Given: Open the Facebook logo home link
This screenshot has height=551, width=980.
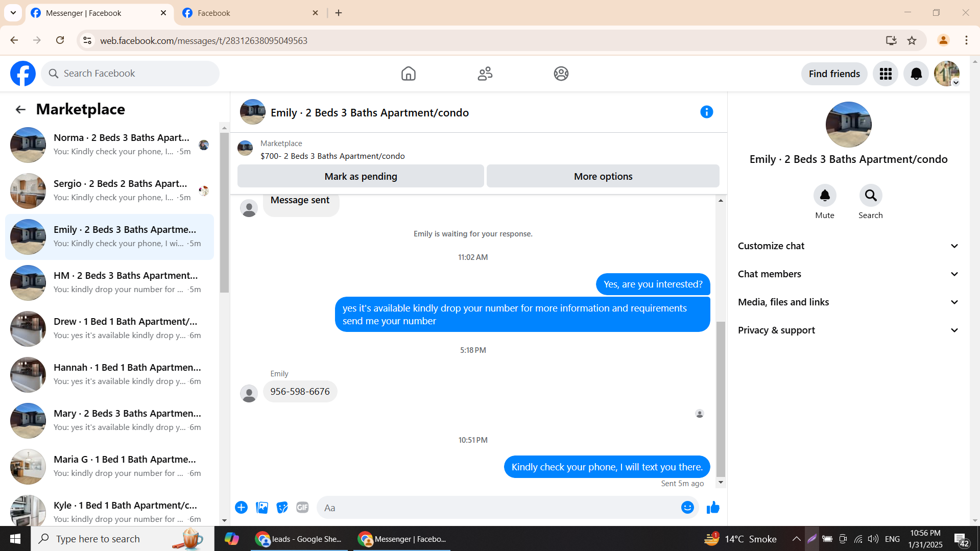Looking at the screenshot, I should click(23, 74).
